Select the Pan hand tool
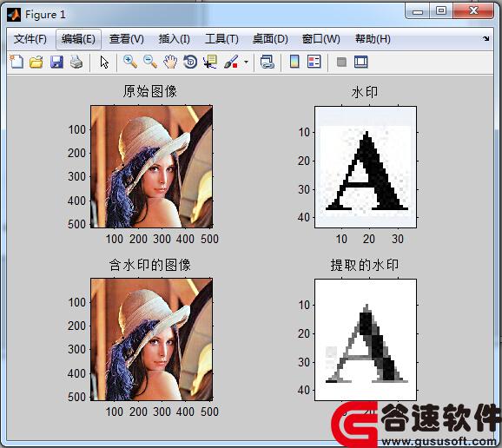The image size is (502, 448). (x=170, y=62)
